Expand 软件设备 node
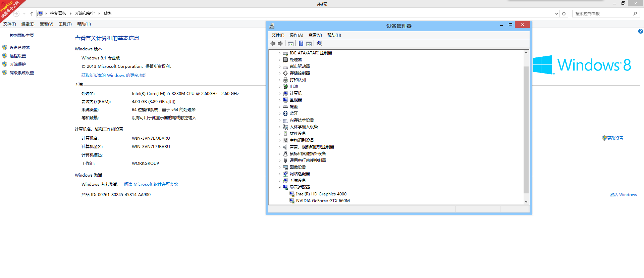The image size is (644, 278). pyautogui.click(x=279, y=134)
